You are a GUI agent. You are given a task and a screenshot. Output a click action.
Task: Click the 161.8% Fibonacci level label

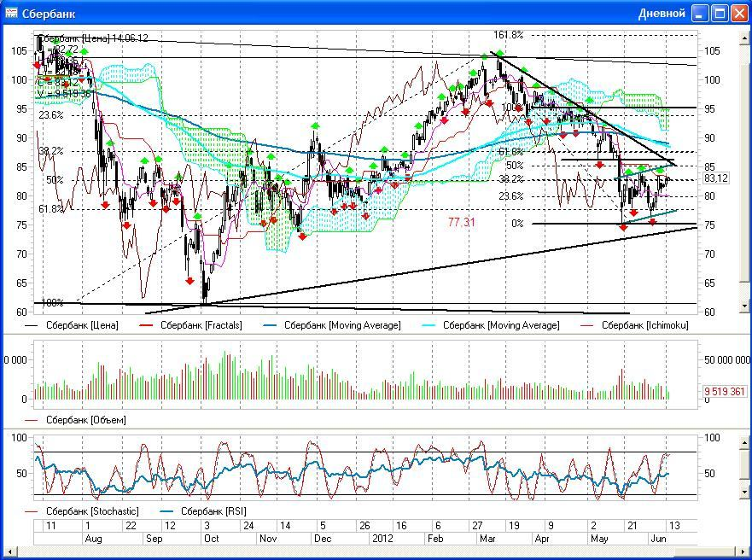509,35
